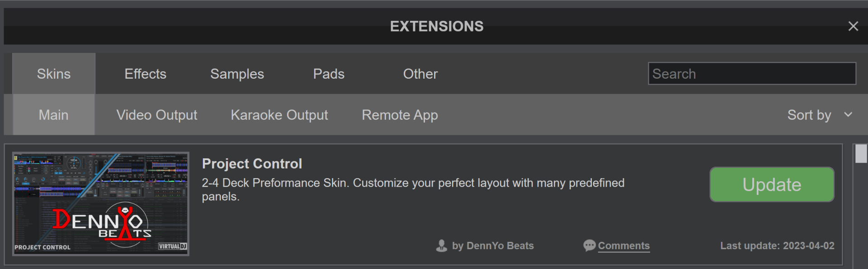Click the search field
868x269 pixels.
click(x=752, y=73)
